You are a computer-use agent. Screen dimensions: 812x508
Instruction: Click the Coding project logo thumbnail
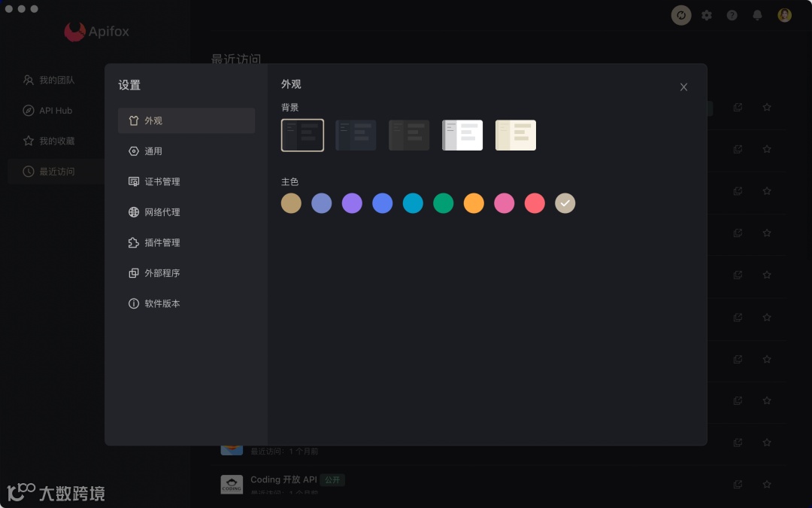pos(232,485)
